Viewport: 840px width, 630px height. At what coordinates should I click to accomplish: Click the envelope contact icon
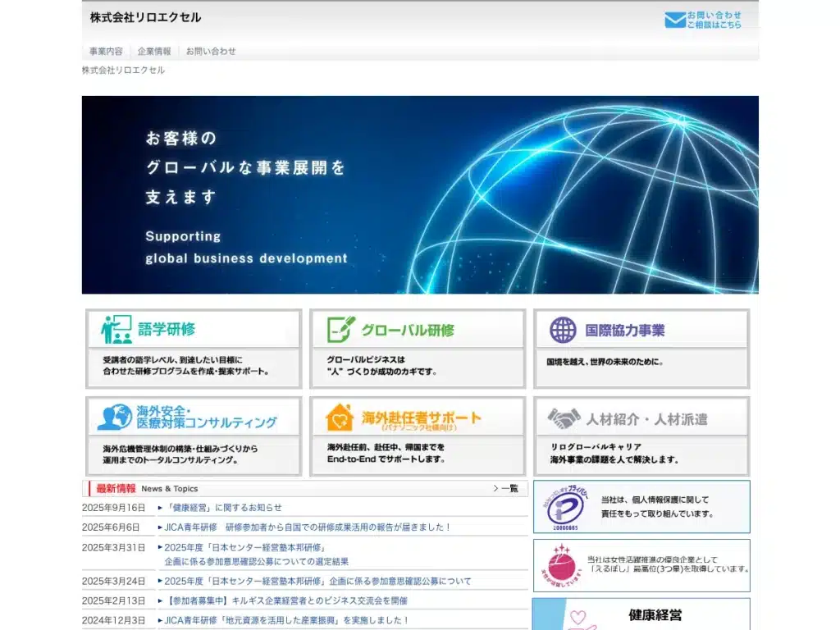click(675, 20)
